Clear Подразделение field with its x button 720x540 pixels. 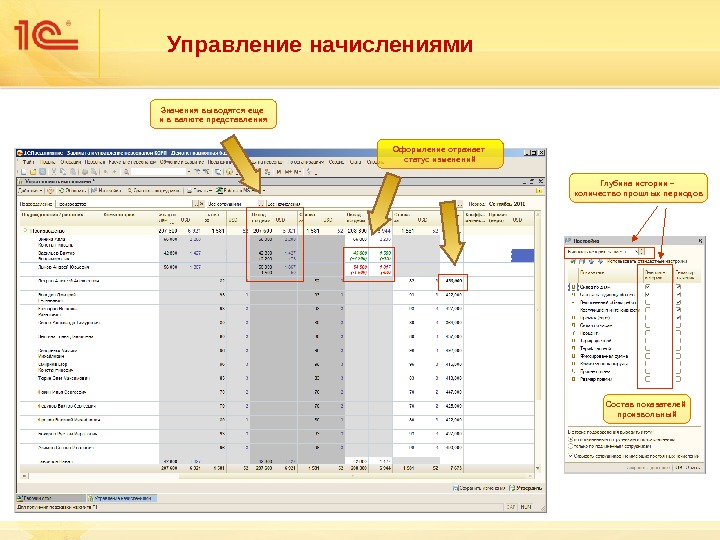202,204
